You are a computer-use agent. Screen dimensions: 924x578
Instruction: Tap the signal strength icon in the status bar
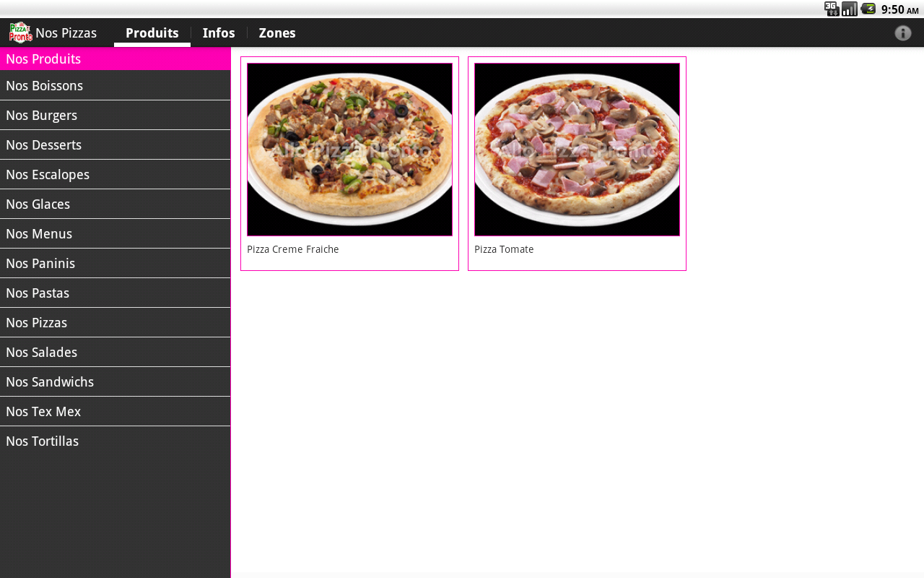click(850, 9)
